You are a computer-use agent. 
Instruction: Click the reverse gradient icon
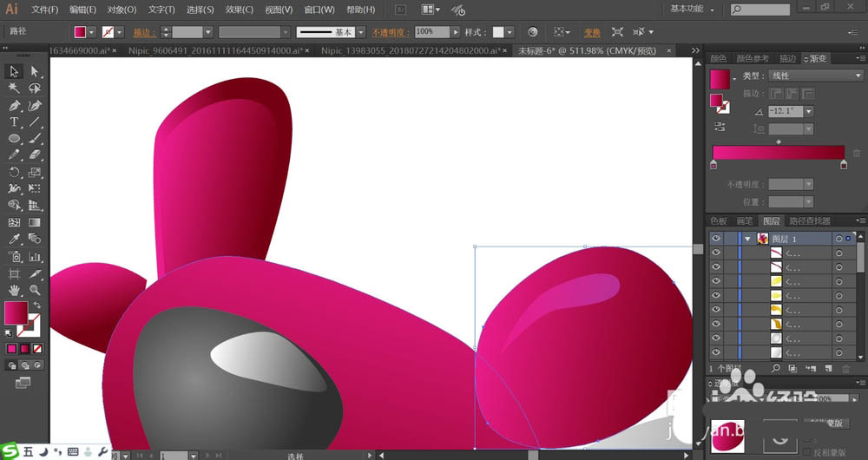point(720,127)
